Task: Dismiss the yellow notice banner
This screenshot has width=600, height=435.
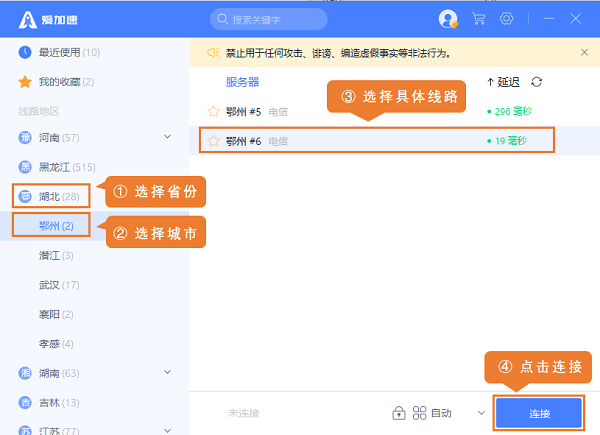Action: (584, 52)
